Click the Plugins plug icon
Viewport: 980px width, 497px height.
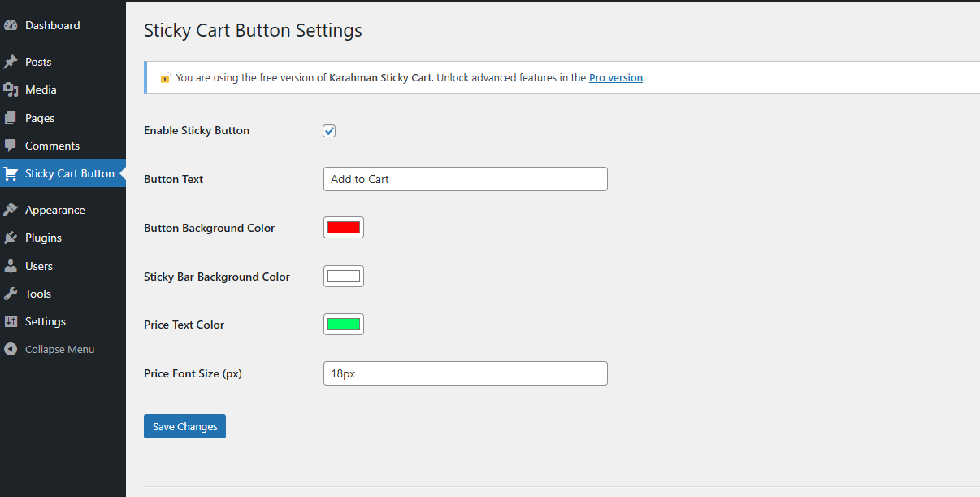pyautogui.click(x=11, y=238)
